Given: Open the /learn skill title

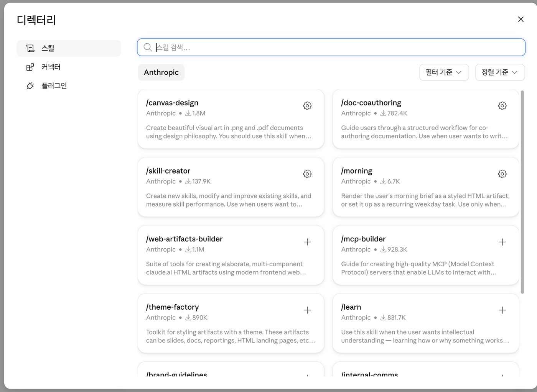Looking at the screenshot, I should [x=351, y=307].
